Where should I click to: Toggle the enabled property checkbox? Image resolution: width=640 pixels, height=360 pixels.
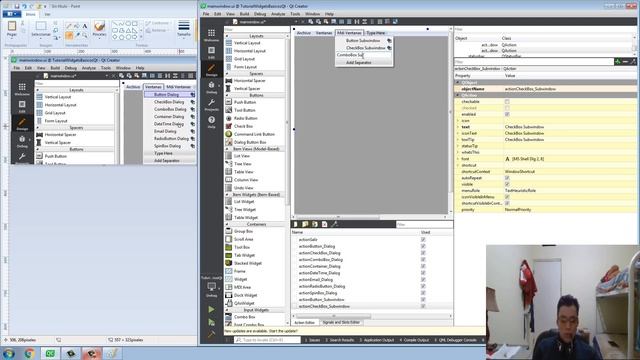507,114
